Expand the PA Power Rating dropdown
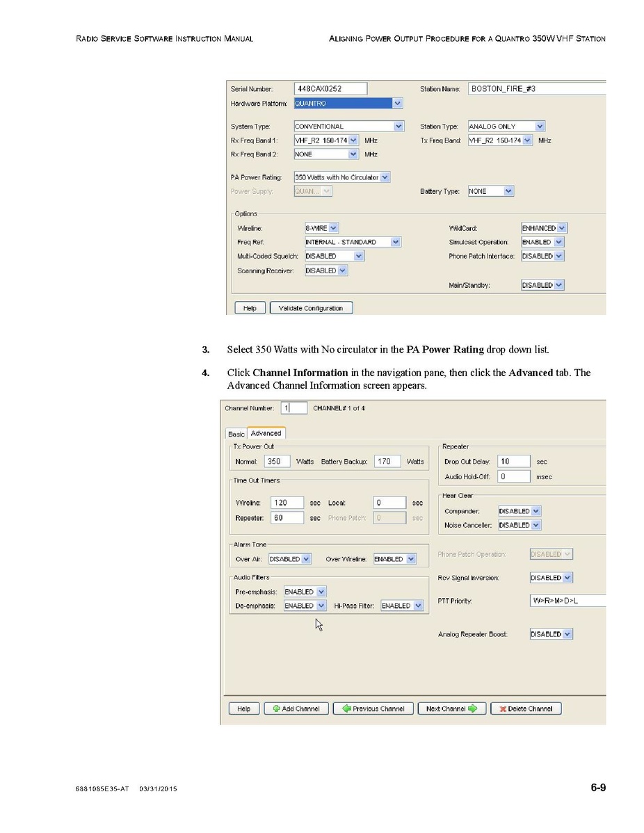 [x=385, y=177]
